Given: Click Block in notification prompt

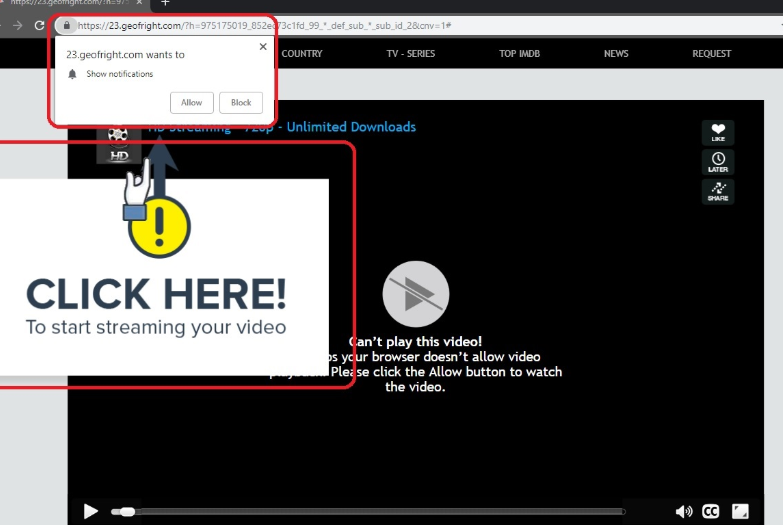Looking at the screenshot, I should coord(241,102).
